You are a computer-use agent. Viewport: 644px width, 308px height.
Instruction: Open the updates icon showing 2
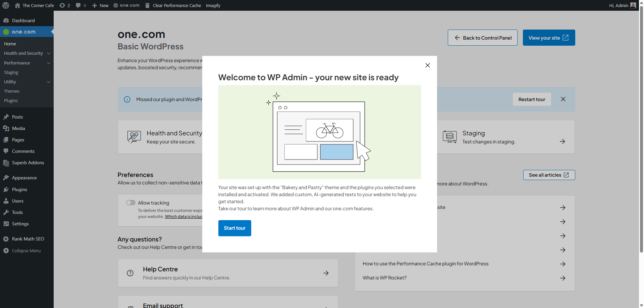(62, 5)
